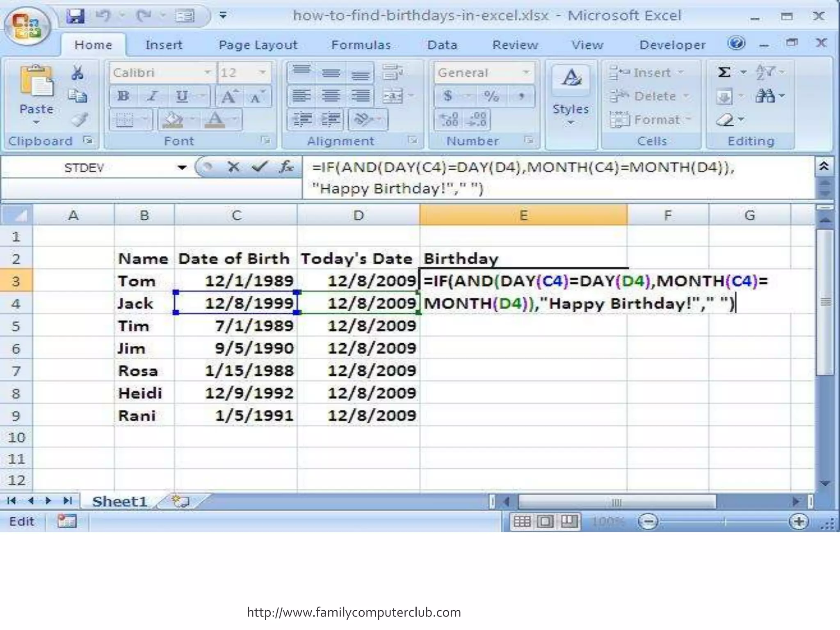Open the Name Box STDEV dropdown arrow

click(182, 167)
